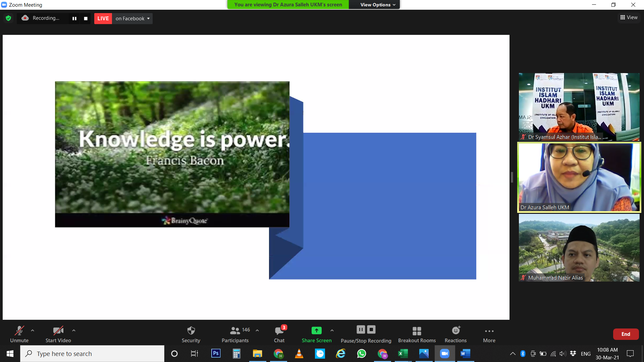
Task: Expand the audio options arrow next to Unmute
Action: click(33, 330)
